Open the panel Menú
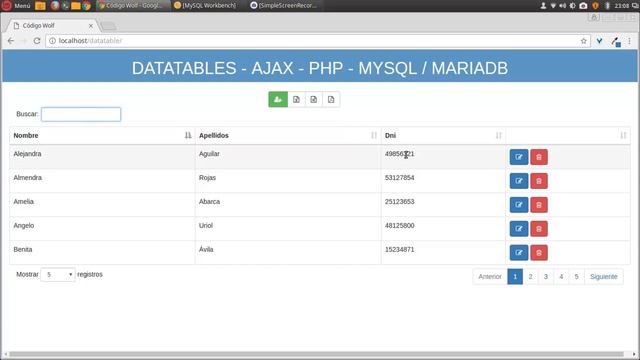Screen dimensions: 640x360 click(x=17, y=6)
